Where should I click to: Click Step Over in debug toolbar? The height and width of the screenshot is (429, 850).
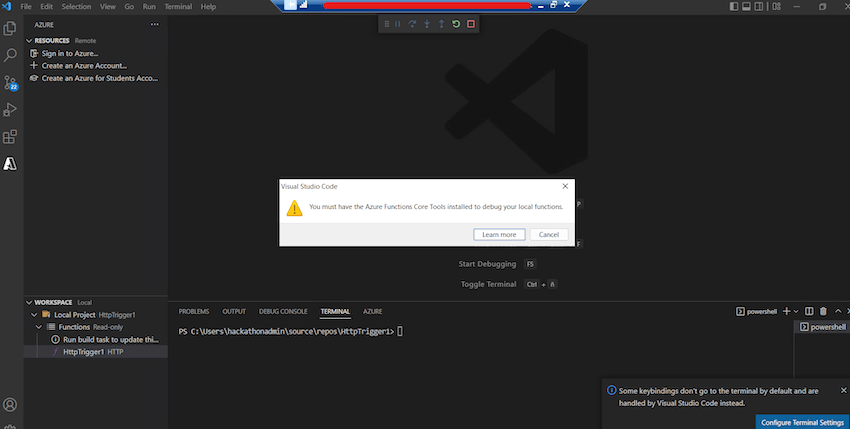tap(412, 24)
